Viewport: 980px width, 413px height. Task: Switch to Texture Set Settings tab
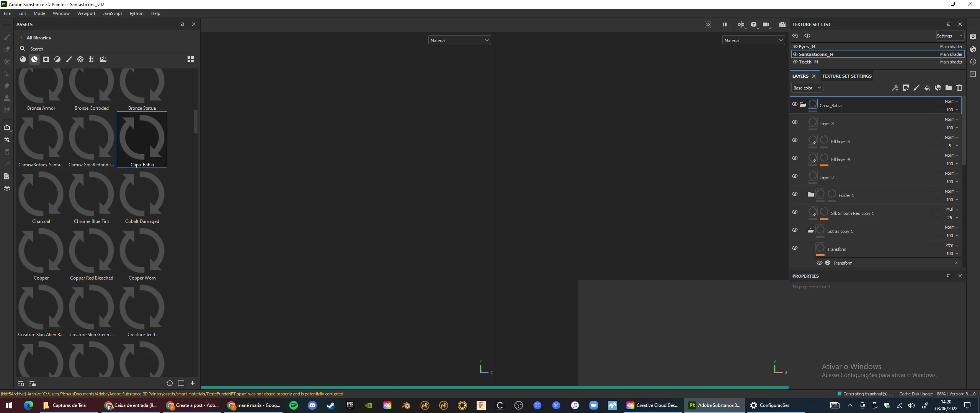pyautogui.click(x=846, y=76)
